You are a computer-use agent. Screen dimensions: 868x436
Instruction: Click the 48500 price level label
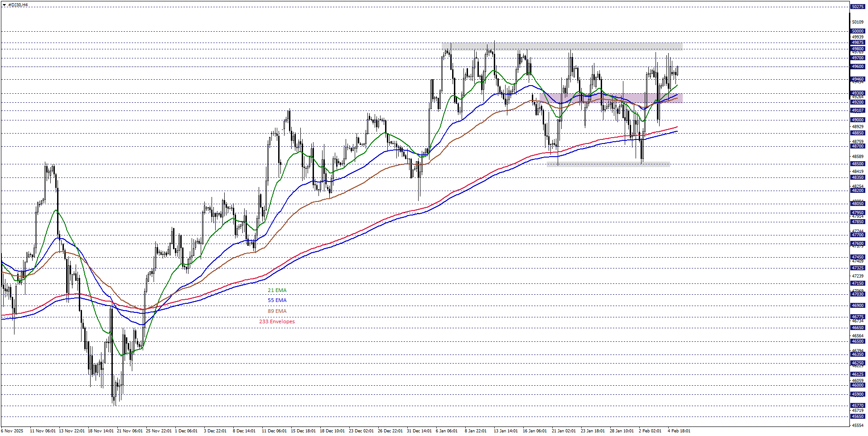[x=857, y=164]
